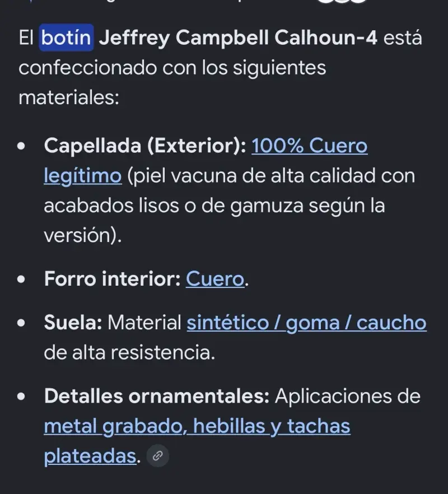Open the "100% Cuero" link
448x494 pixels.
[309, 146]
